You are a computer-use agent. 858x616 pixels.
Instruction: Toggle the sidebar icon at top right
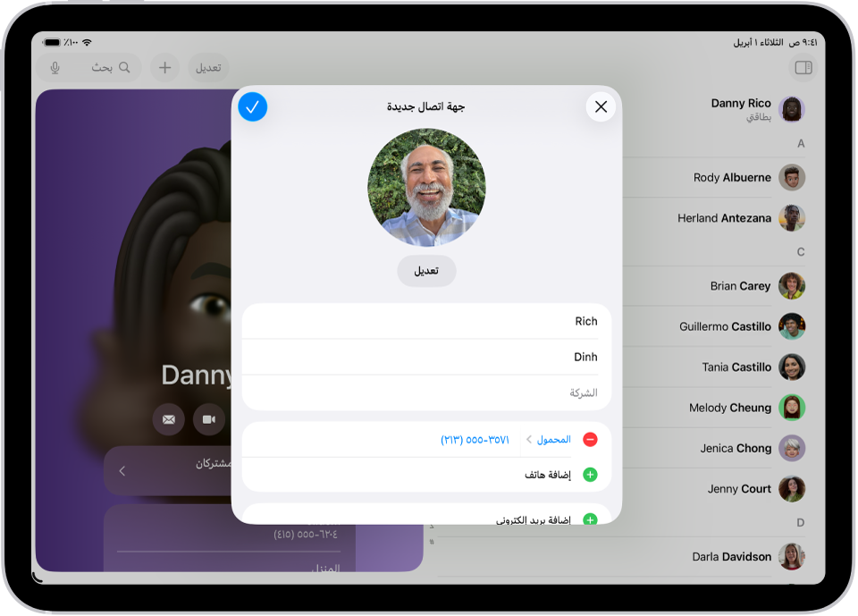[x=803, y=67]
